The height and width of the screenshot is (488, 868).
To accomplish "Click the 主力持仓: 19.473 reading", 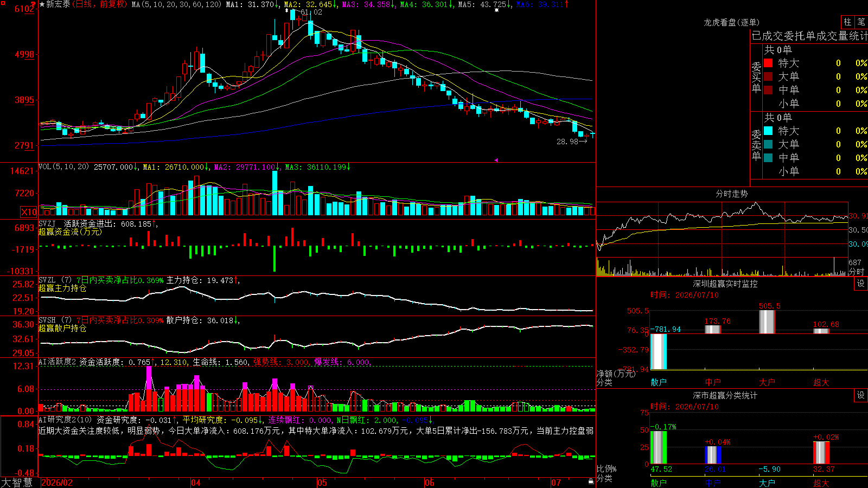I will point(200,280).
